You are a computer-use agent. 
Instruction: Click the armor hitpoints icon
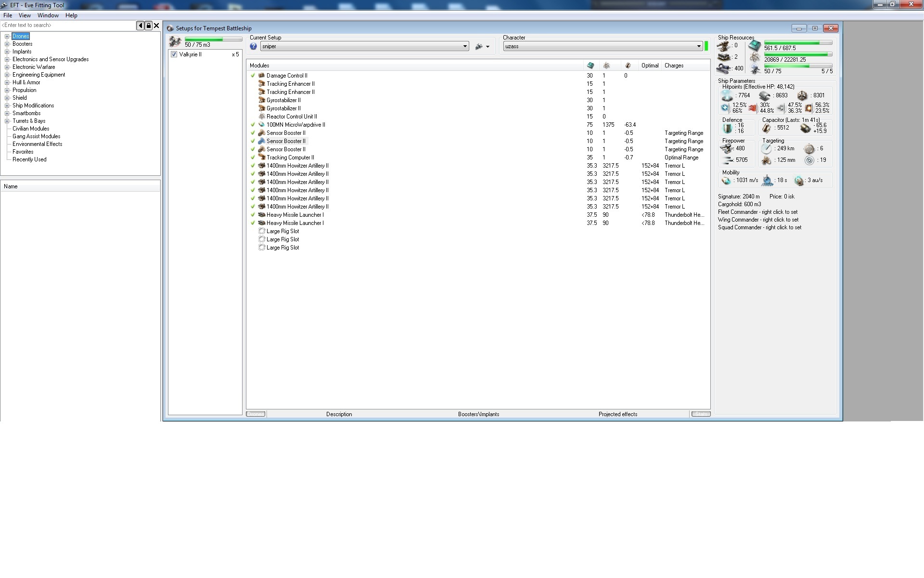tap(764, 95)
